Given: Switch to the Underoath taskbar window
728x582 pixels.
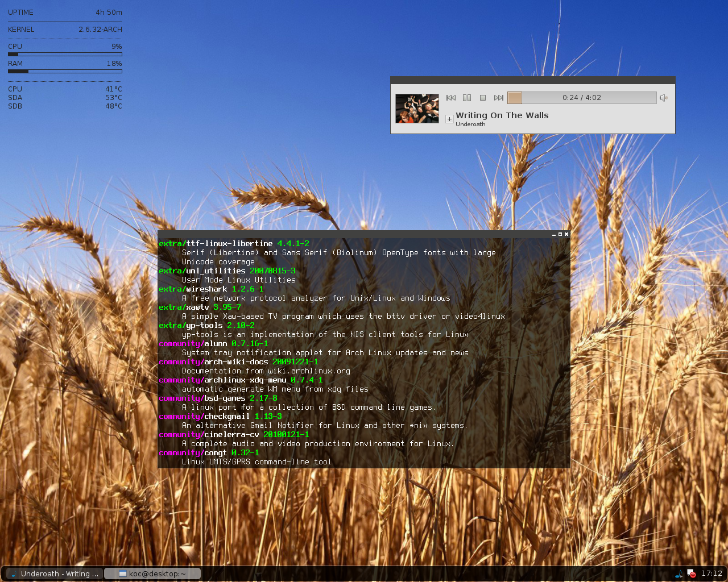Looking at the screenshot, I should [x=54, y=573].
